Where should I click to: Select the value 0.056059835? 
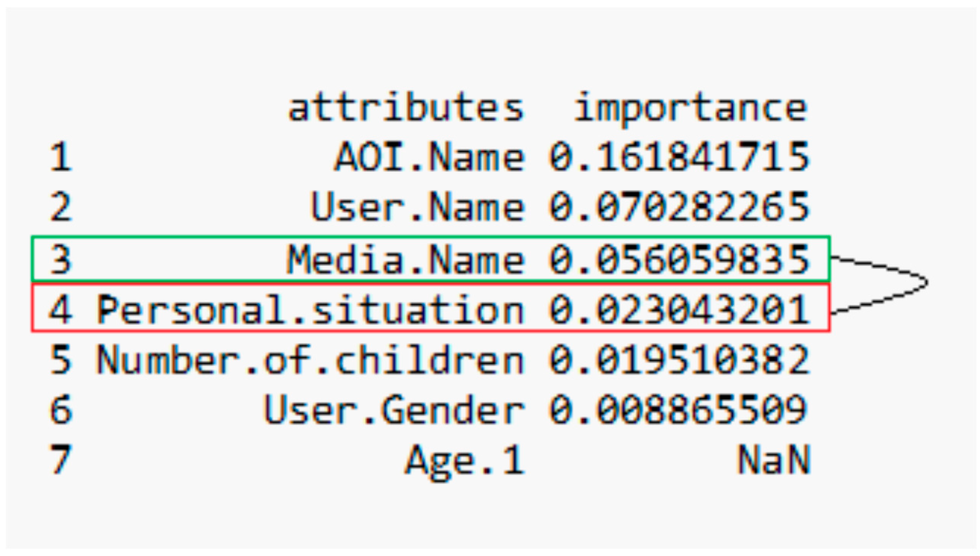(679, 260)
